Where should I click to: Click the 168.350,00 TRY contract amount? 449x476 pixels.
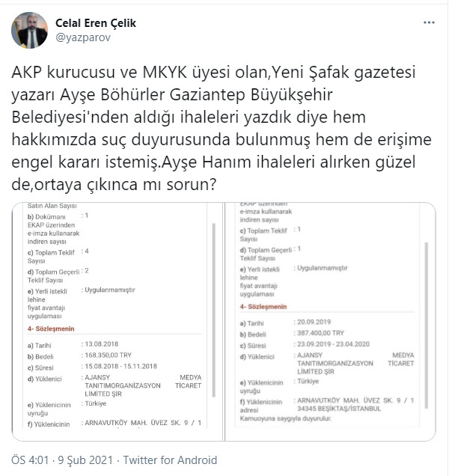[108, 356]
